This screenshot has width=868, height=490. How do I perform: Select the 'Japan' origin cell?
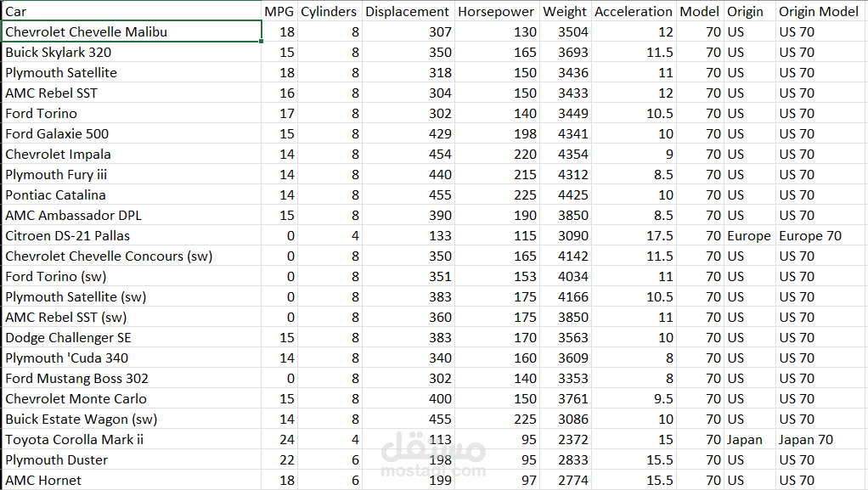pyautogui.click(x=750, y=440)
